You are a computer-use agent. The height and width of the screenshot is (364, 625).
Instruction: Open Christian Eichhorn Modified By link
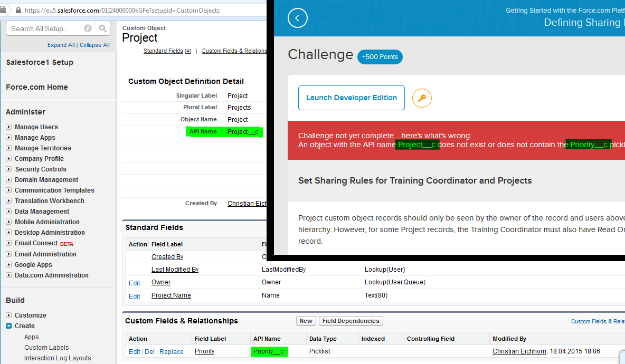pyautogui.click(x=519, y=351)
